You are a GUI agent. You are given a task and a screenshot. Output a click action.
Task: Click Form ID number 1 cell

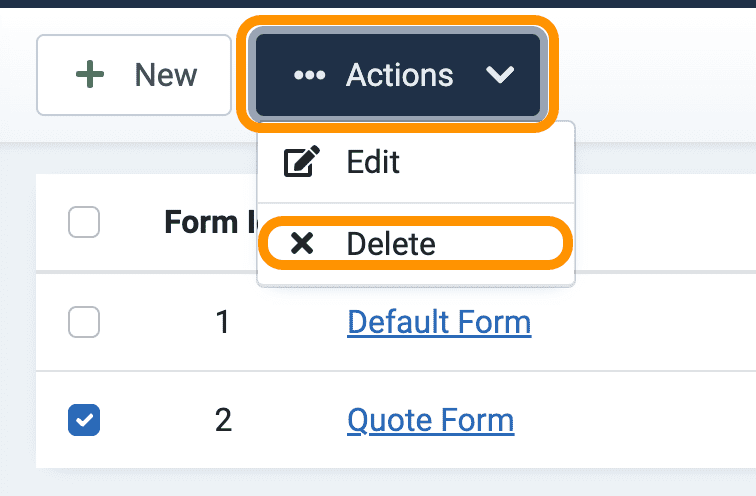[x=223, y=322]
